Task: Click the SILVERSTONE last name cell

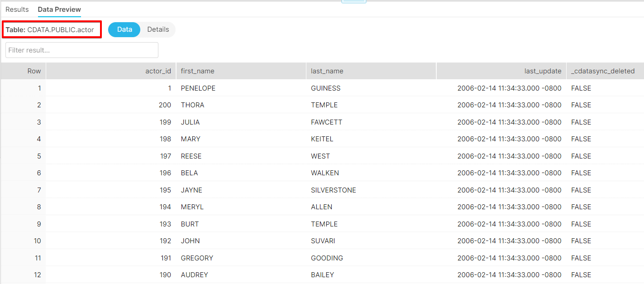Action: [x=333, y=190]
